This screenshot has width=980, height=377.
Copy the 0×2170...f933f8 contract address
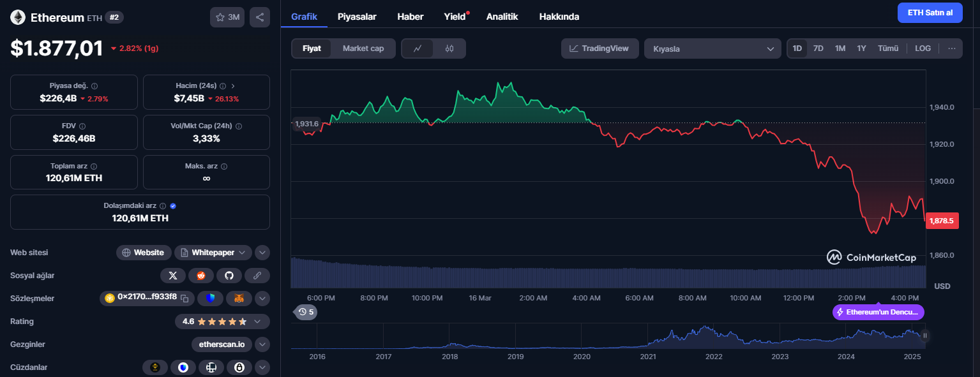click(185, 298)
